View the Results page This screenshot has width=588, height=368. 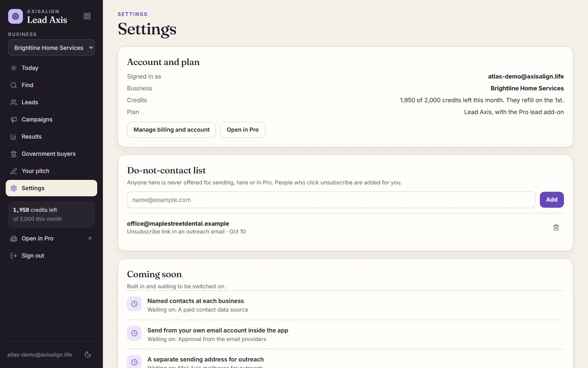tap(51, 137)
